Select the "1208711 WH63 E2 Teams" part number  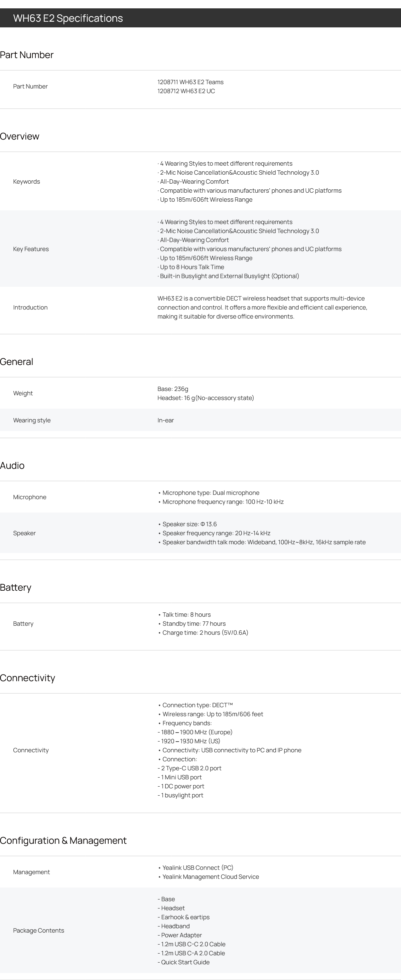(190, 82)
